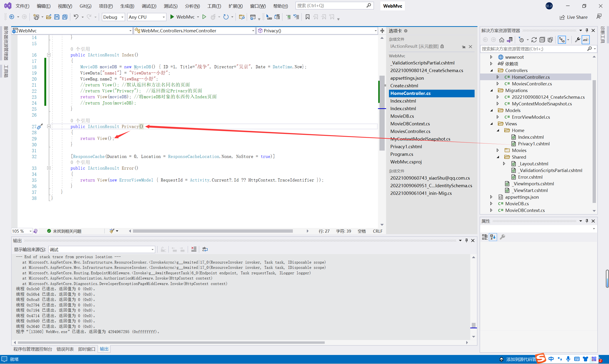Viewport: 609px width, 364px height.
Task: Expand the Movies folder in Solution Explorer
Action: [x=498, y=150]
